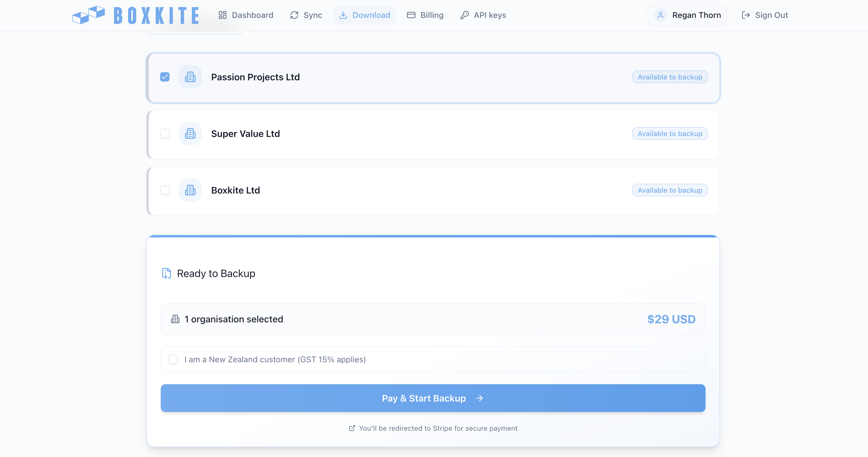Uncheck Passion Projects Ltd checkbox
This screenshot has width=868, height=457.
pyautogui.click(x=165, y=77)
